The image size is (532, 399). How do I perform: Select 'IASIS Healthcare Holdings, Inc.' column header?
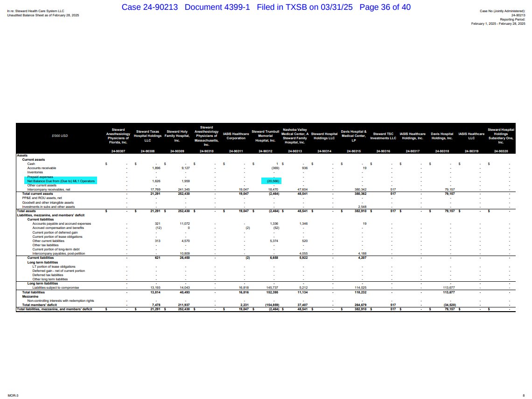pos(413,136)
